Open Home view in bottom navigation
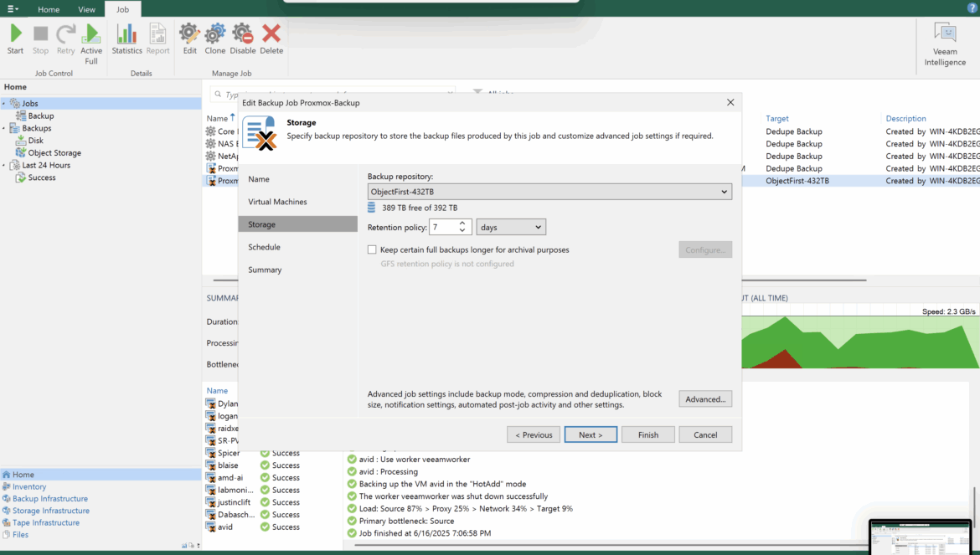The height and width of the screenshot is (555, 980). [101, 475]
